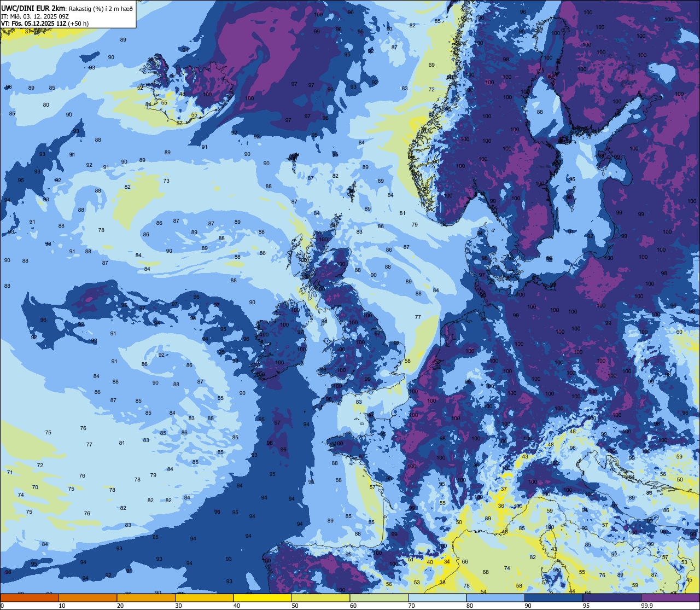Screen dimensions: 700x610
Task: Click the legend tick label 99.9
Action: click(646, 606)
